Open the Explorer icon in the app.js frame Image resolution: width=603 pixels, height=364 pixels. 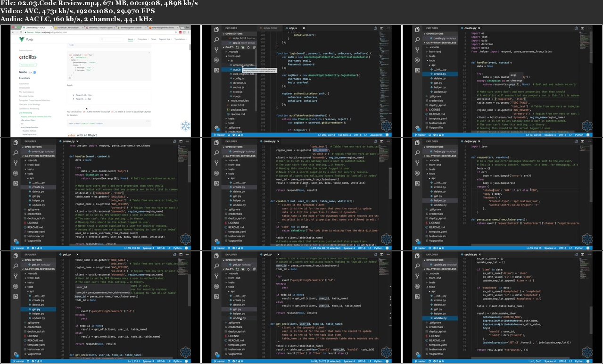coord(216,30)
